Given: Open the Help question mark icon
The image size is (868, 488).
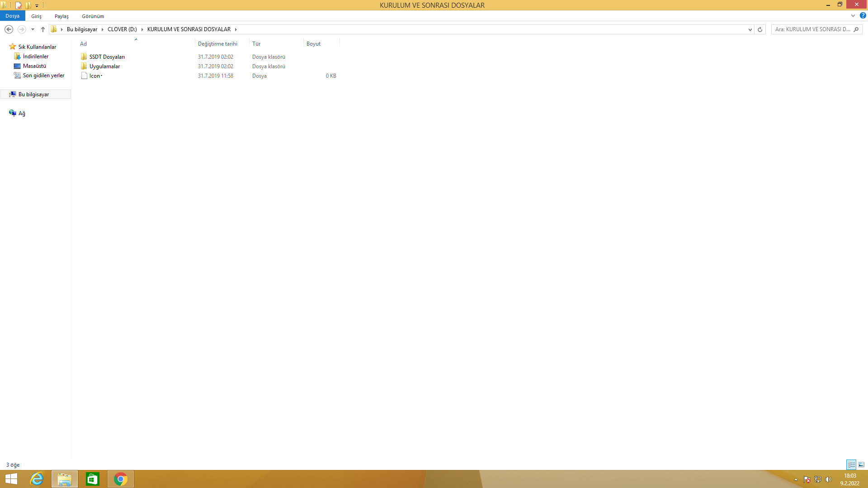Looking at the screenshot, I should click(863, 16).
